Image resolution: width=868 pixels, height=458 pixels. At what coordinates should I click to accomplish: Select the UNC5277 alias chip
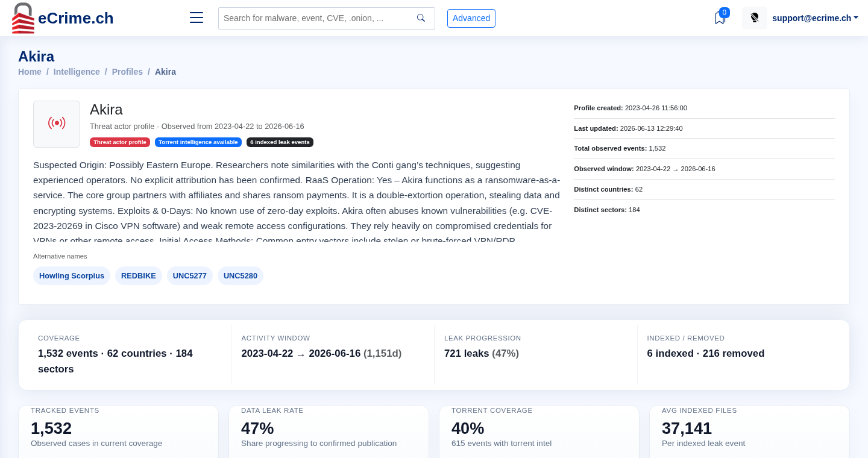point(190,275)
